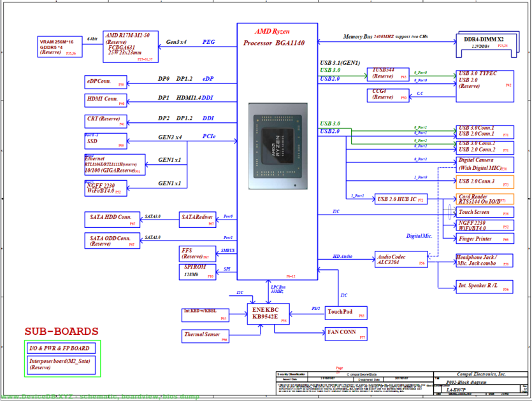Click the Card Reader RTS5144 block

(x=485, y=199)
